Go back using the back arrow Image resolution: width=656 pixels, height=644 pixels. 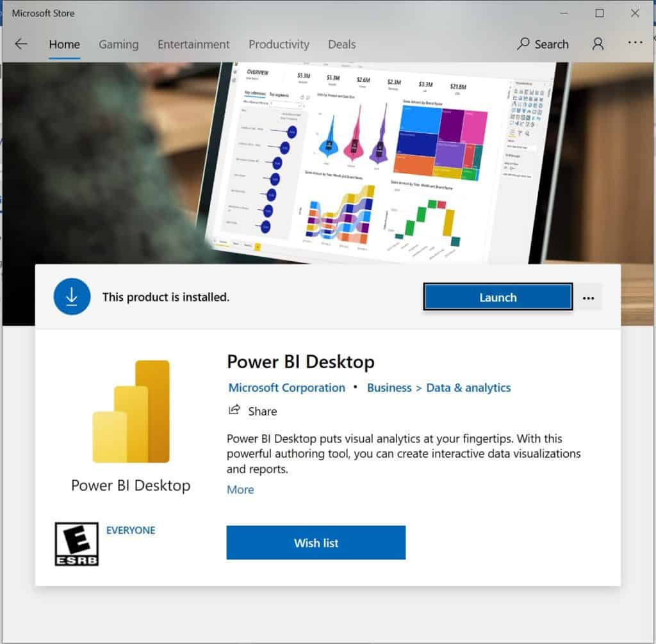(x=21, y=44)
